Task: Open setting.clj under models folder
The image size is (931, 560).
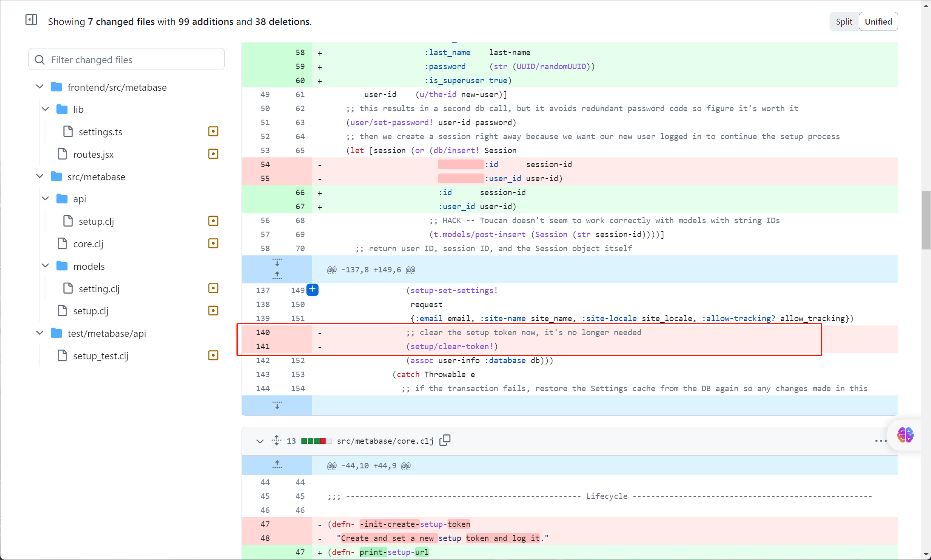Action: pyautogui.click(x=99, y=288)
